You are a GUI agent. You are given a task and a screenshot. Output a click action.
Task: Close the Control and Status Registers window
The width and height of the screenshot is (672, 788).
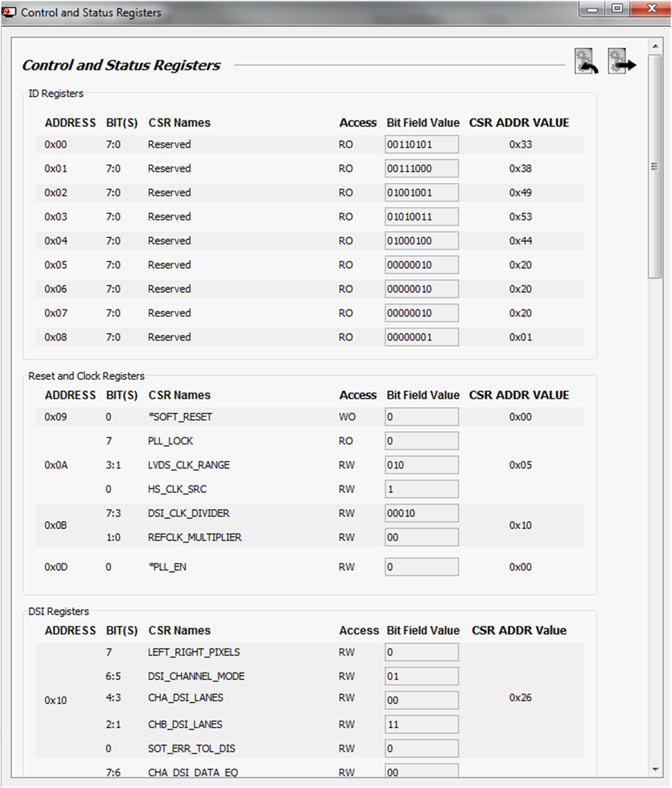point(649,10)
